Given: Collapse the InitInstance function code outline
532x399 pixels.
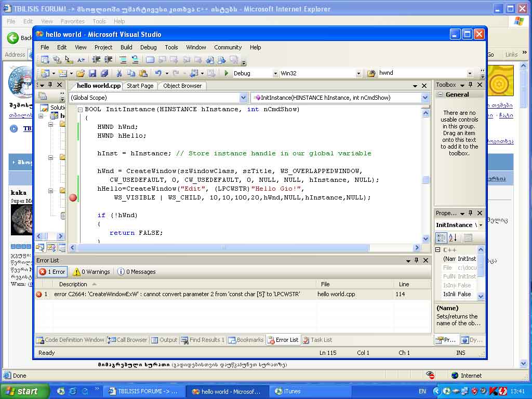Looking at the screenshot, I should tap(81, 110).
